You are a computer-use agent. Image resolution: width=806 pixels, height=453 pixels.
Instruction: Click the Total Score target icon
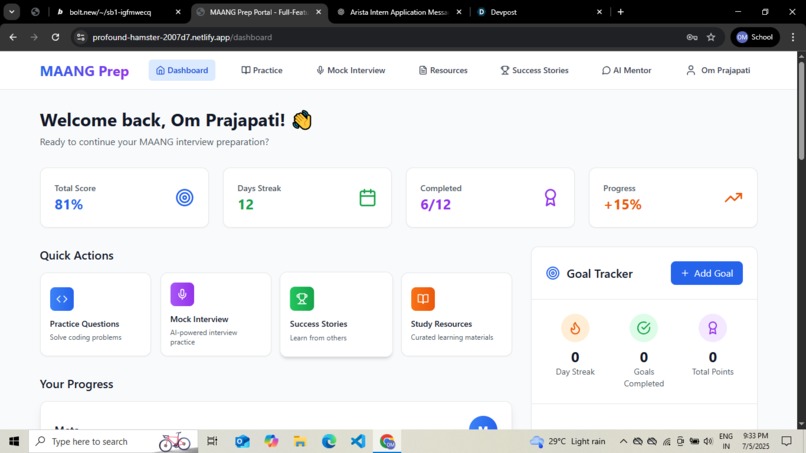(185, 197)
